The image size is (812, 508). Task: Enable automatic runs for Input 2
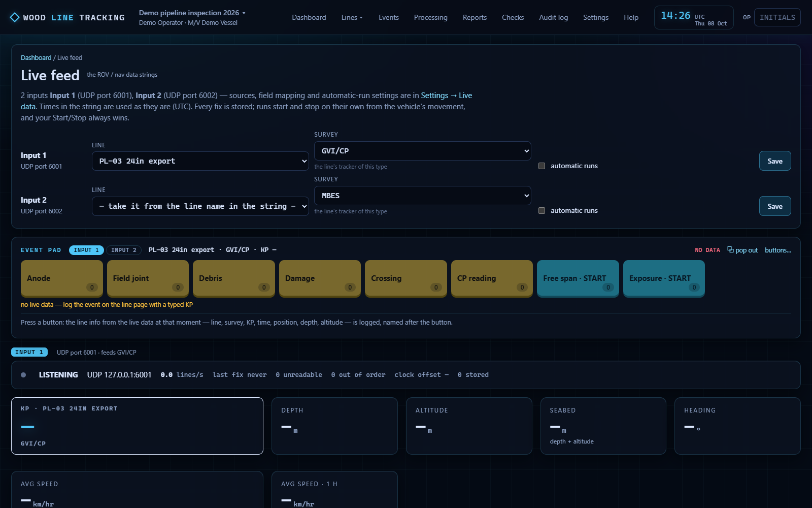coord(542,210)
